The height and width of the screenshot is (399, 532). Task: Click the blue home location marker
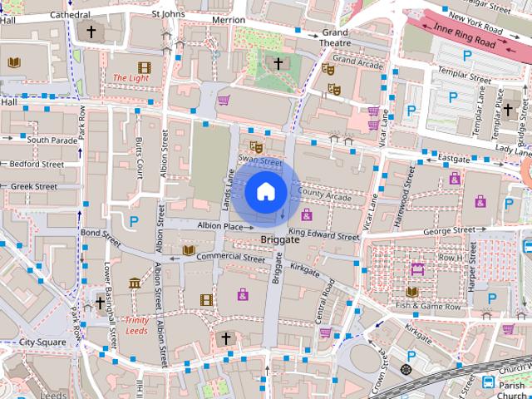[265, 192]
